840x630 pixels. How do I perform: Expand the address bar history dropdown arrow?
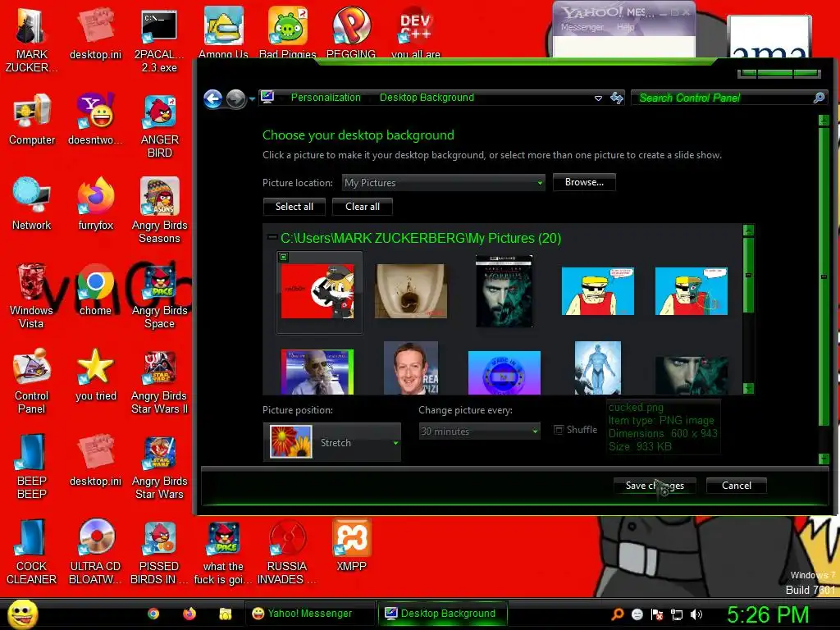[598, 98]
